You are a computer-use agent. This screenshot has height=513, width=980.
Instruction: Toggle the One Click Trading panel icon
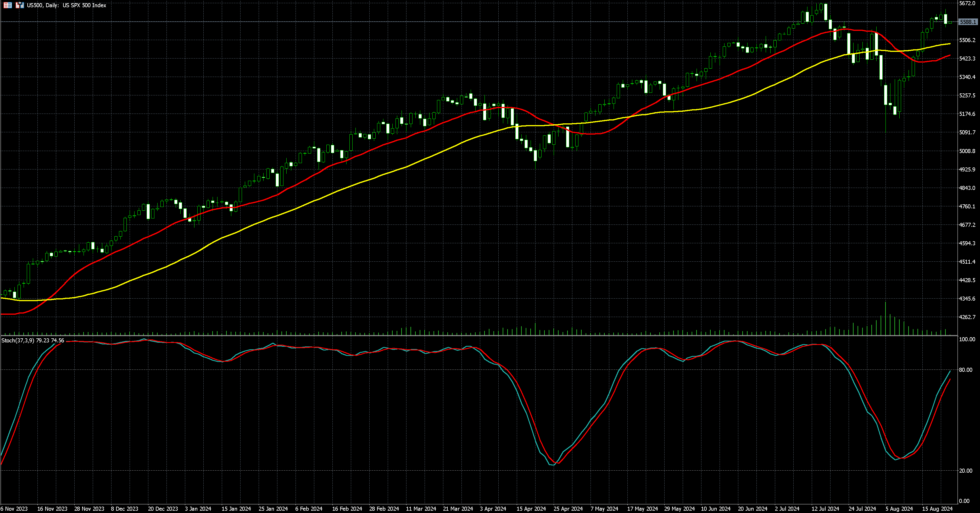tap(19, 5)
